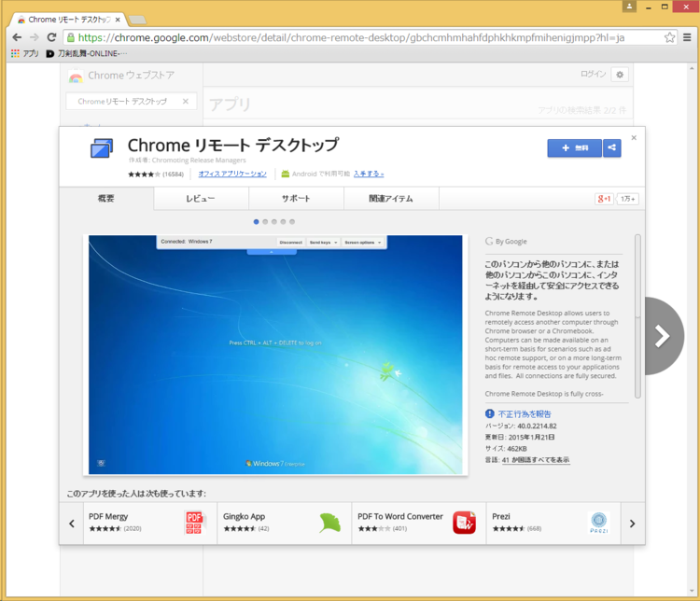The image size is (700, 601).
Task: Open the PDF To Word Converter card
Action: click(x=419, y=524)
